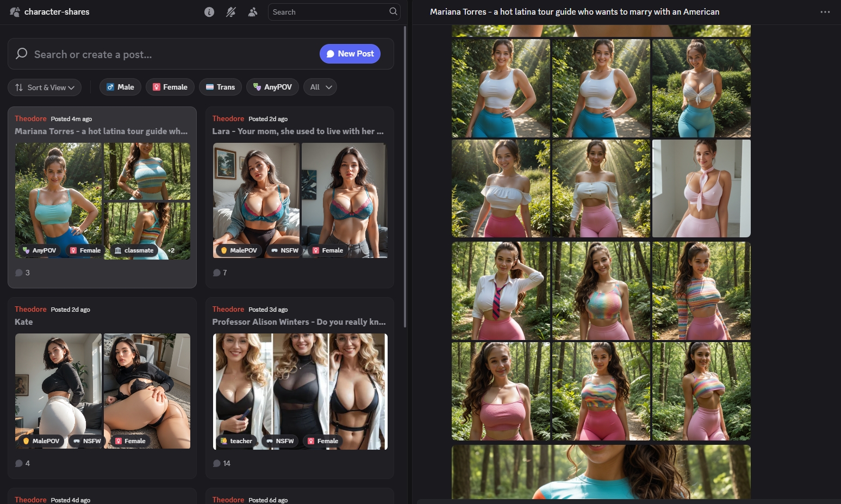Image resolution: width=841 pixels, height=504 pixels.
Task: Click comment count icon on Professor Alison post
Action: pyautogui.click(x=216, y=463)
